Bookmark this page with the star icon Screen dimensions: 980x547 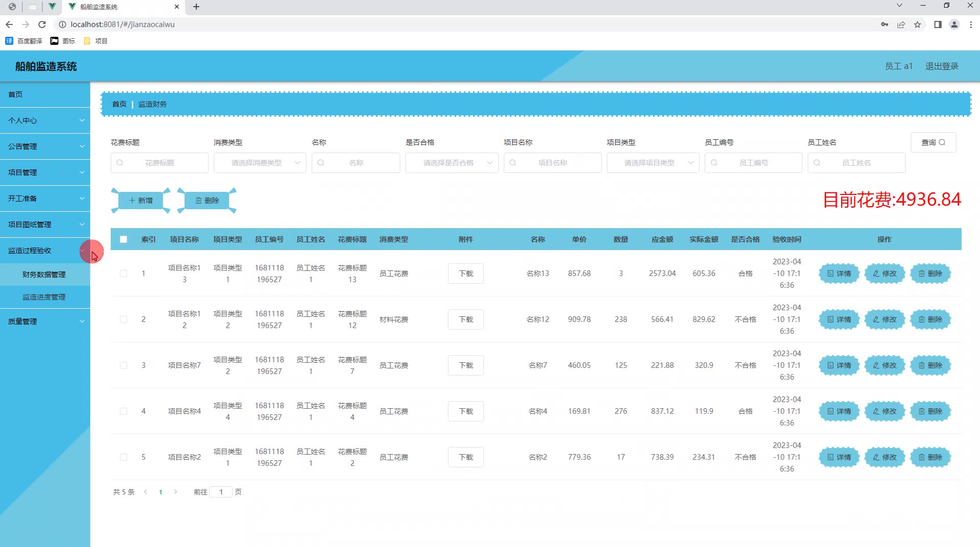coord(917,24)
